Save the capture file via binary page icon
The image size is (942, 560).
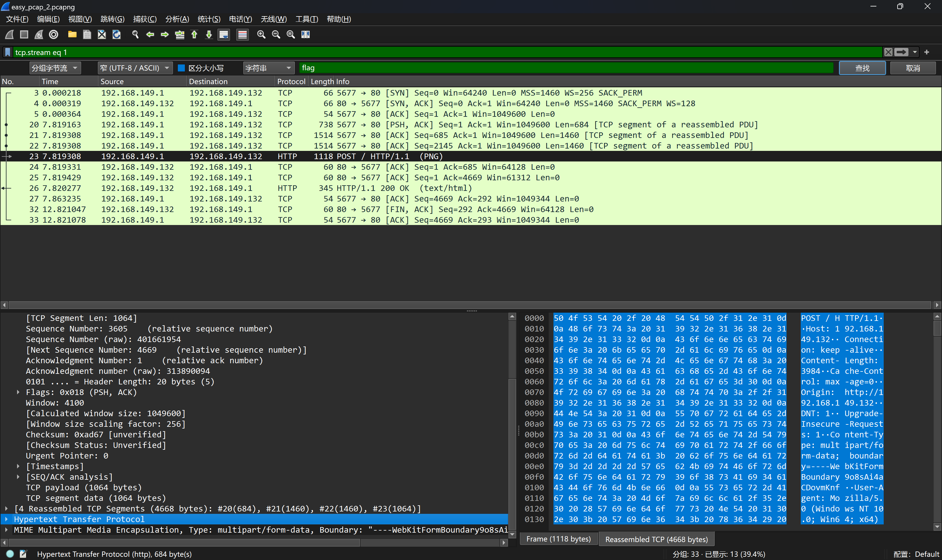coord(87,34)
